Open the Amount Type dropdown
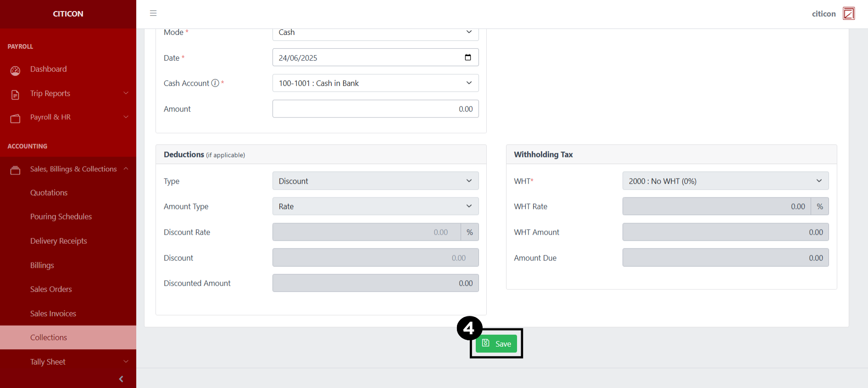This screenshot has height=388, width=868. 375,207
